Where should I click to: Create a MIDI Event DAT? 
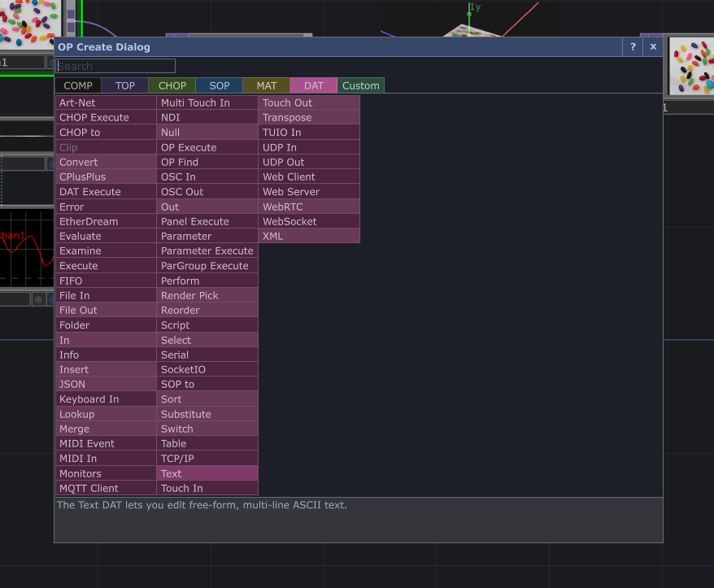coord(106,443)
